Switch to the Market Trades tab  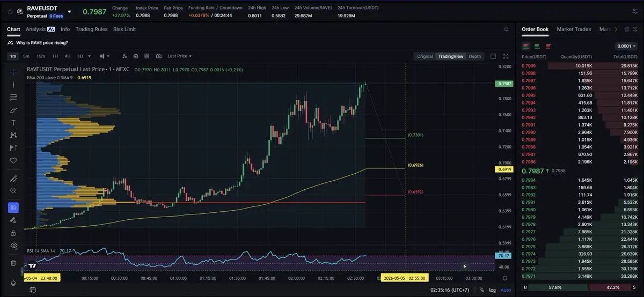click(x=574, y=29)
